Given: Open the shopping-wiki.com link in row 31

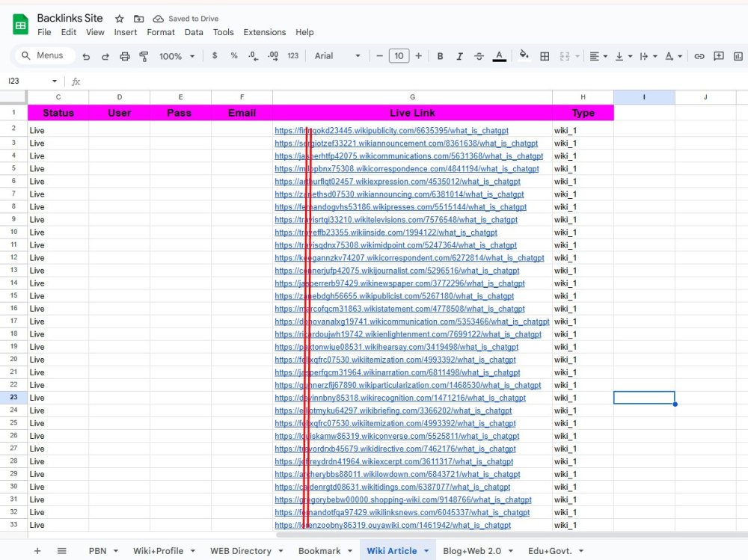Looking at the screenshot, I should (403, 499).
